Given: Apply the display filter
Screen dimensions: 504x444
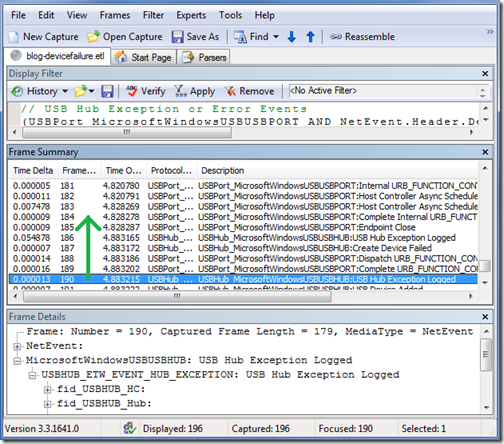Looking at the screenshot, I should pyautogui.click(x=195, y=91).
